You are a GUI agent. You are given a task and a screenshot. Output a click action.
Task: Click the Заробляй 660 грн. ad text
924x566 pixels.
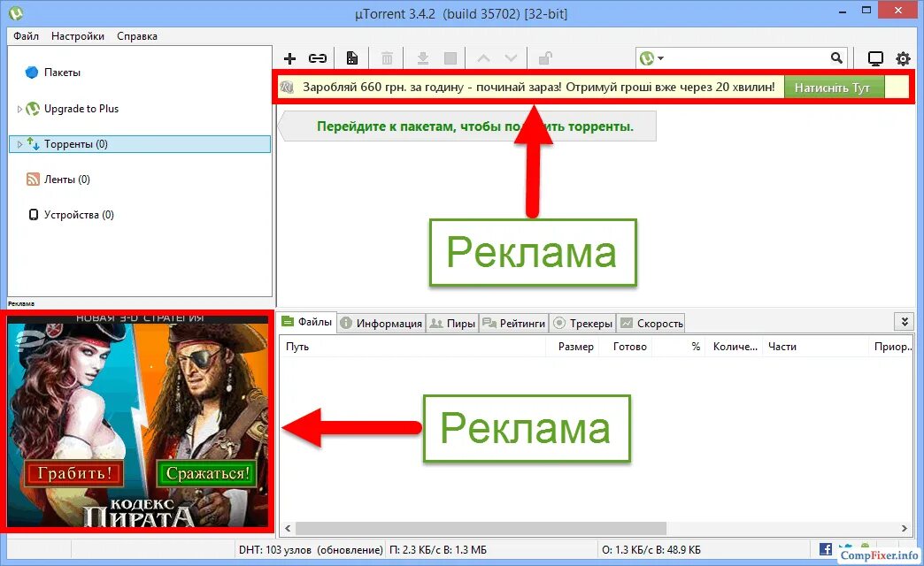point(539,88)
